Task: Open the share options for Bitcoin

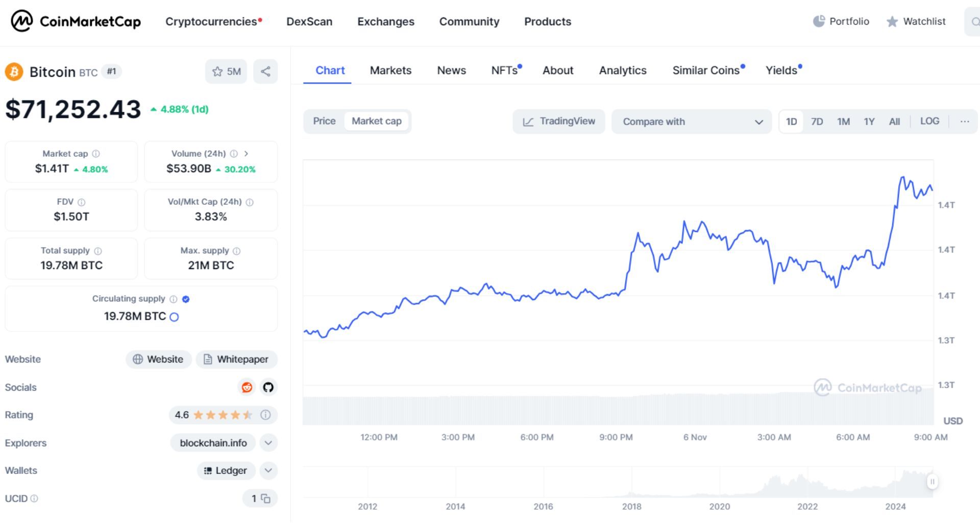Action: click(x=265, y=71)
